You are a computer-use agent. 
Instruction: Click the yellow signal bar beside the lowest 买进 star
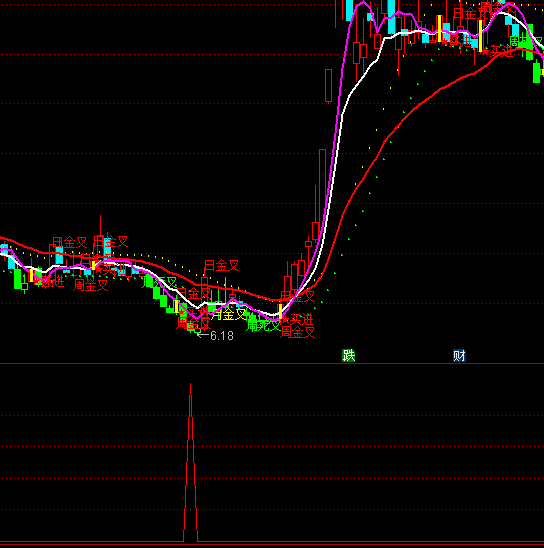pos(280,311)
